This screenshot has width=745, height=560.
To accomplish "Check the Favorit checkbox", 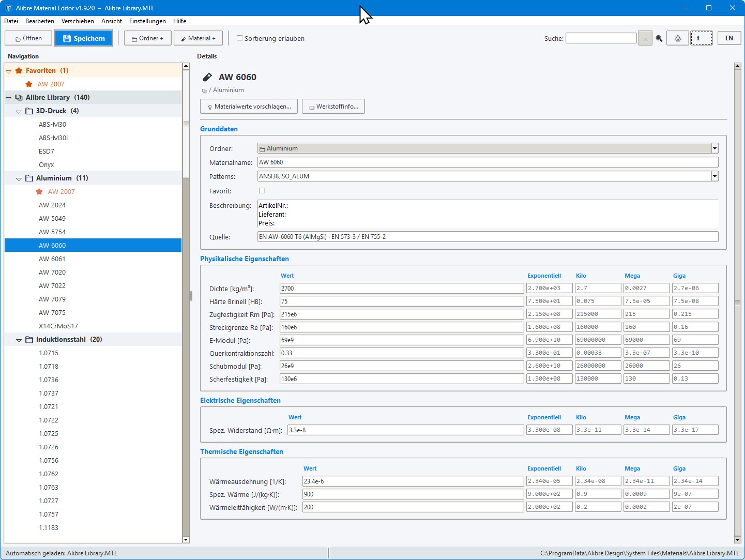I will (262, 191).
